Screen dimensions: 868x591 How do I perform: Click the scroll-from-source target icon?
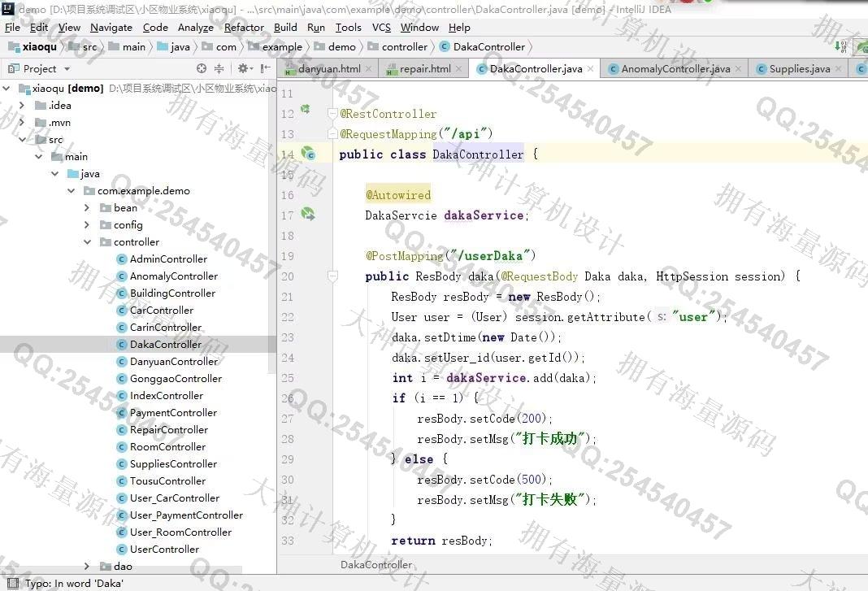pos(202,68)
